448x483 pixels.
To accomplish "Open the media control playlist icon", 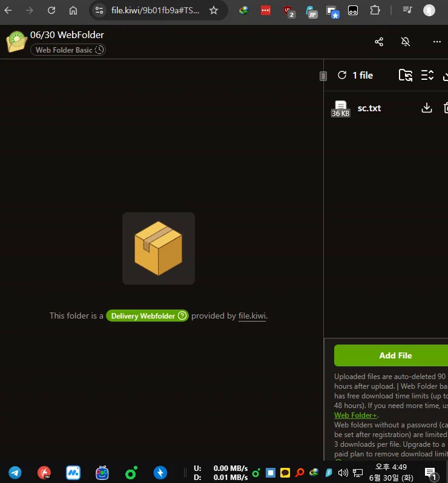I will (x=407, y=10).
